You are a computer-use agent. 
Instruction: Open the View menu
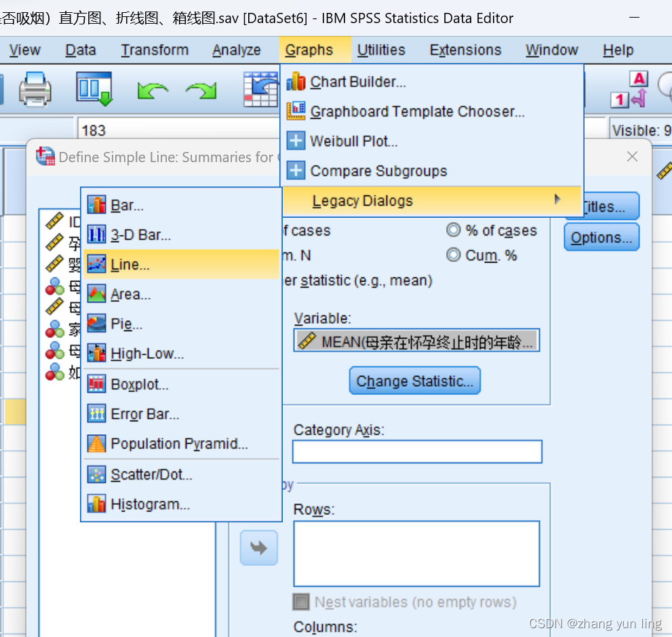[25, 50]
